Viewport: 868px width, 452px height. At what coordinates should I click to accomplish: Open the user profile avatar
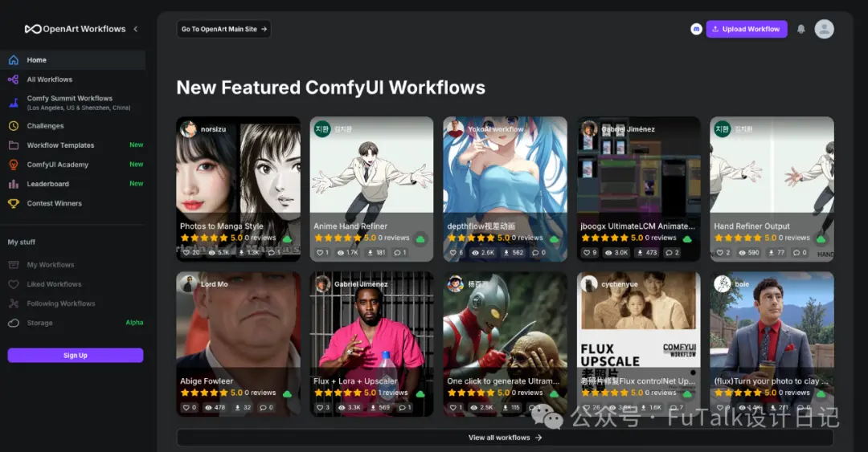(x=824, y=29)
